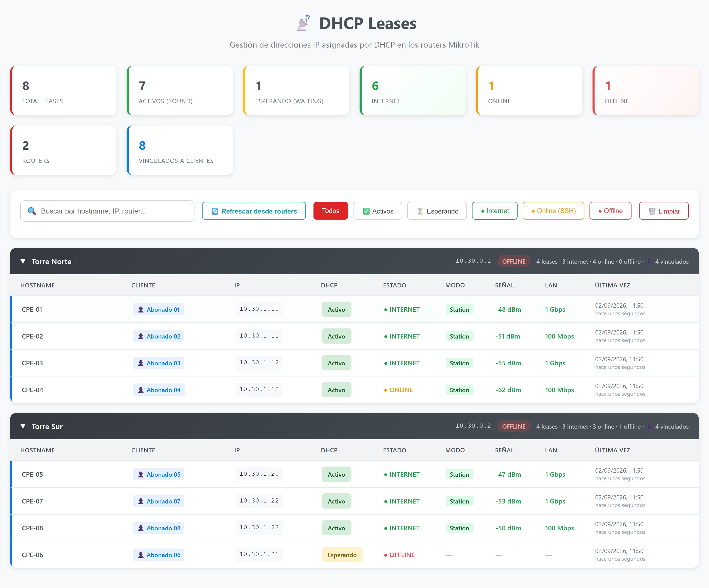Image resolution: width=709 pixels, height=588 pixels.
Task: Click router IP 10.30.0.1
Action: [473, 261]
